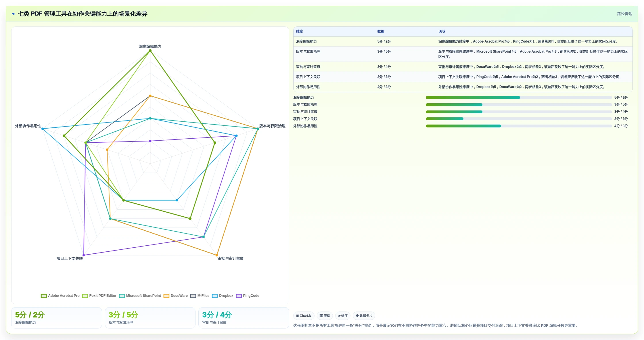Click the 项目上下文关联 progress bar
Image resolution: width=644 pixels, height=340 pixels.
[519, 119]
